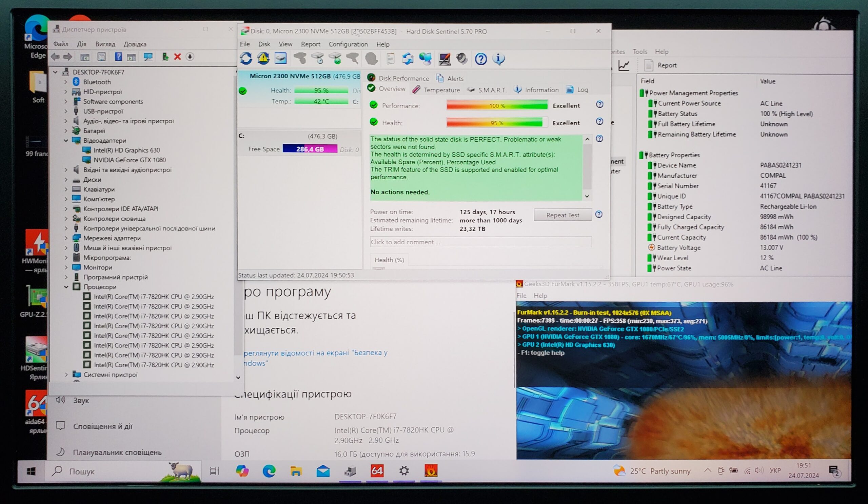This screenshot has height=504, width=868.
Task: Open the Configuration menu in Hard Disk Sentinel
Action: (348, 44)
